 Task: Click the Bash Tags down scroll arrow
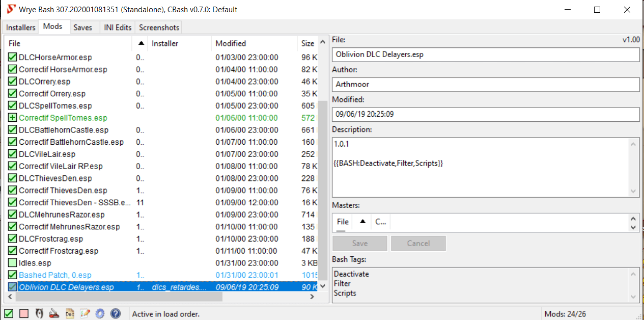(633, 296)
